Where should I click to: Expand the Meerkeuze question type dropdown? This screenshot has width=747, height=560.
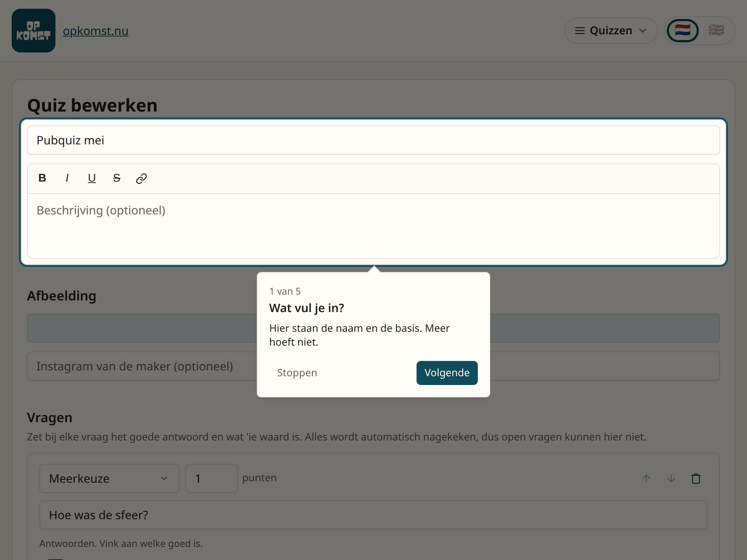coord(109,478)
